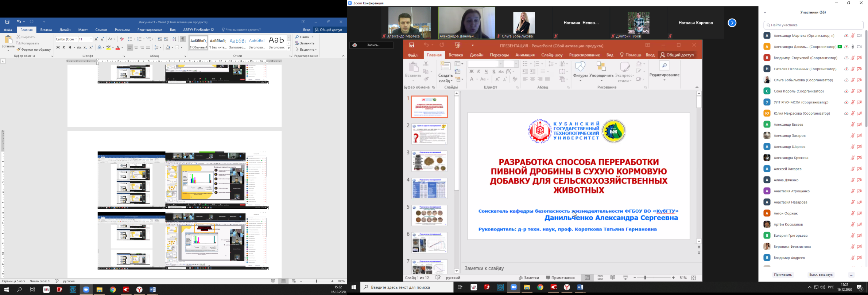868x295 pixels.
Task: Center-align text in Word paragraph group
Action: click(x=136, y=48)
